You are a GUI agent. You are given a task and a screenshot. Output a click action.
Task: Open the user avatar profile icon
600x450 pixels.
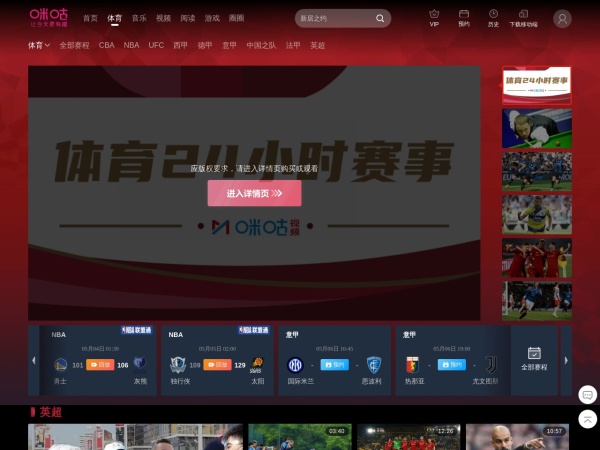pos(562,19)
